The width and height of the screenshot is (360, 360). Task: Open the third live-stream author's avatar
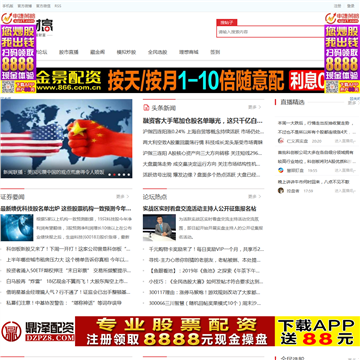pos(281,191)
